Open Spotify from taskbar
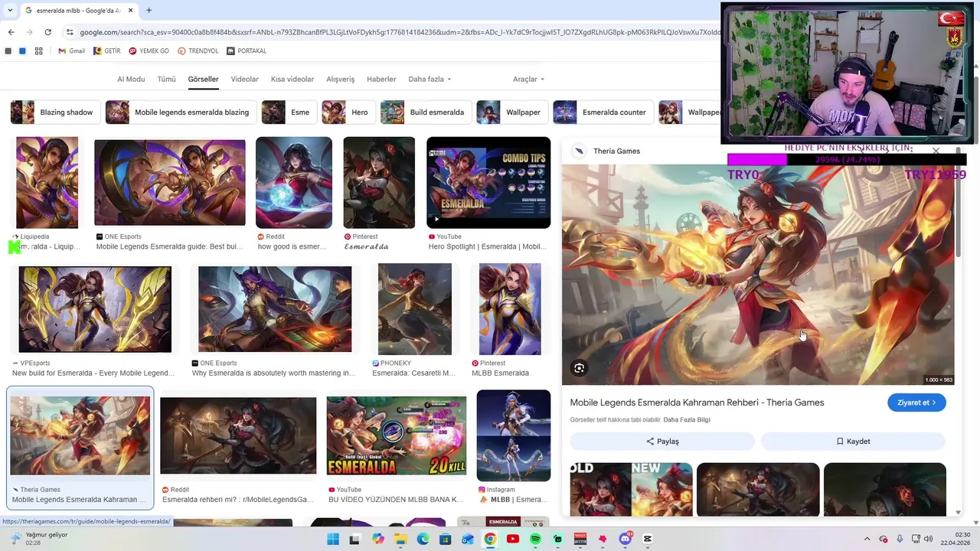Screen dimensions: 980x551 point(535,539)
